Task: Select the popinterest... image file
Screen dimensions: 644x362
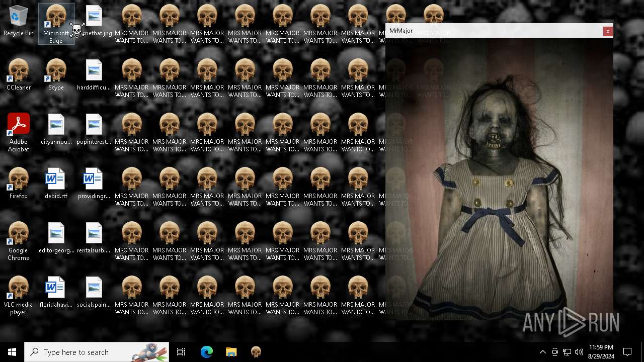Action: (x=94, y=130)
